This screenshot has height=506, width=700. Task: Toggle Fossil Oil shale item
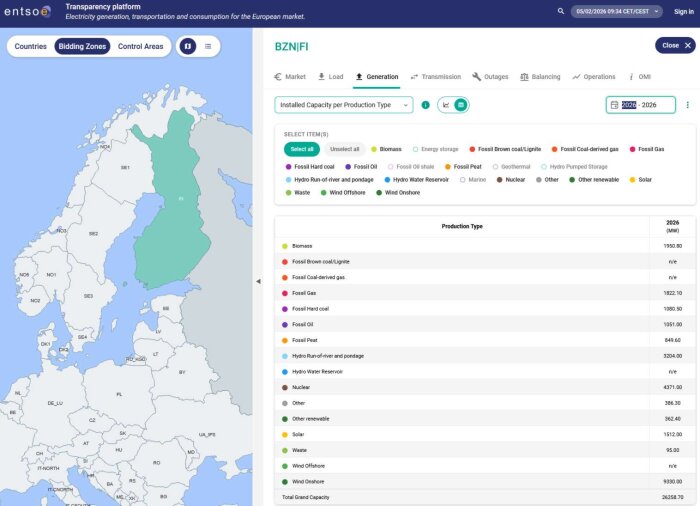point(411,167)
